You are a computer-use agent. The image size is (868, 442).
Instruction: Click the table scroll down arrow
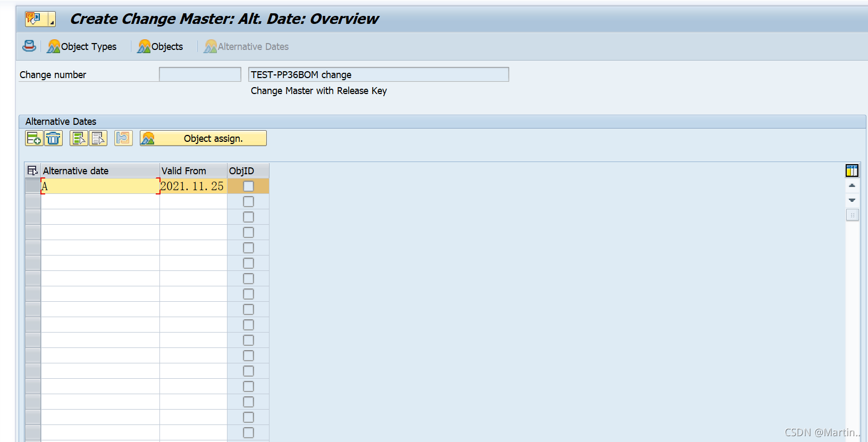(x=852, y=200)
